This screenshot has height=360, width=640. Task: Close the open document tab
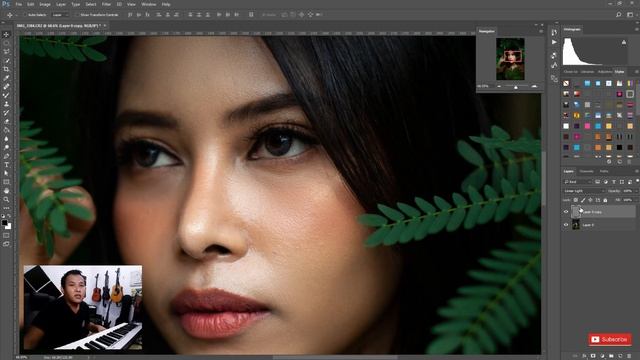pyautogui.click(x=105, y=26)
